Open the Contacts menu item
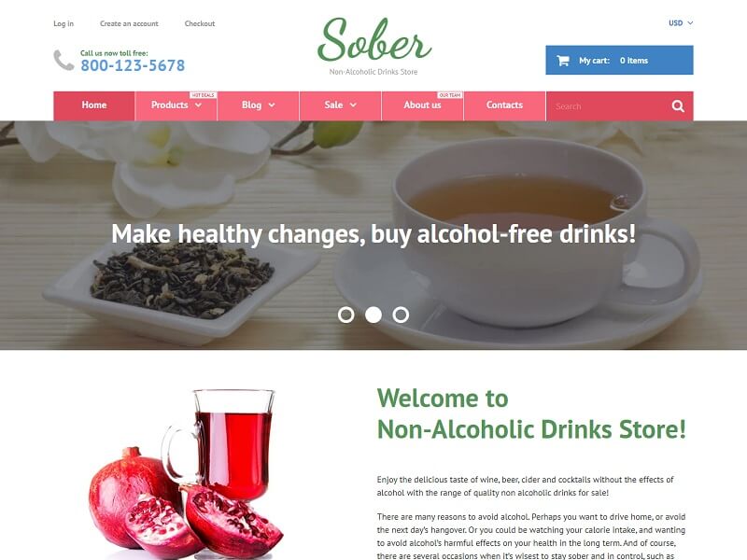 pyautogui.click(x=504, y=105)
